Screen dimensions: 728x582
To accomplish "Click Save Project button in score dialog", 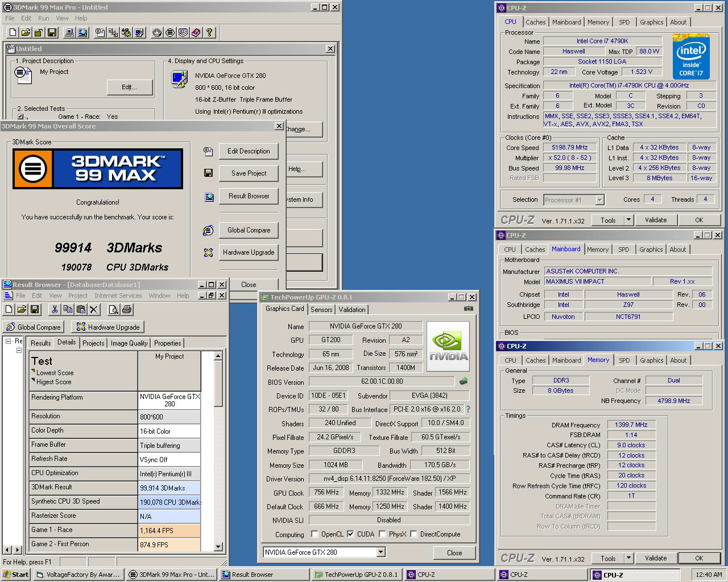I will pos(249,173).
